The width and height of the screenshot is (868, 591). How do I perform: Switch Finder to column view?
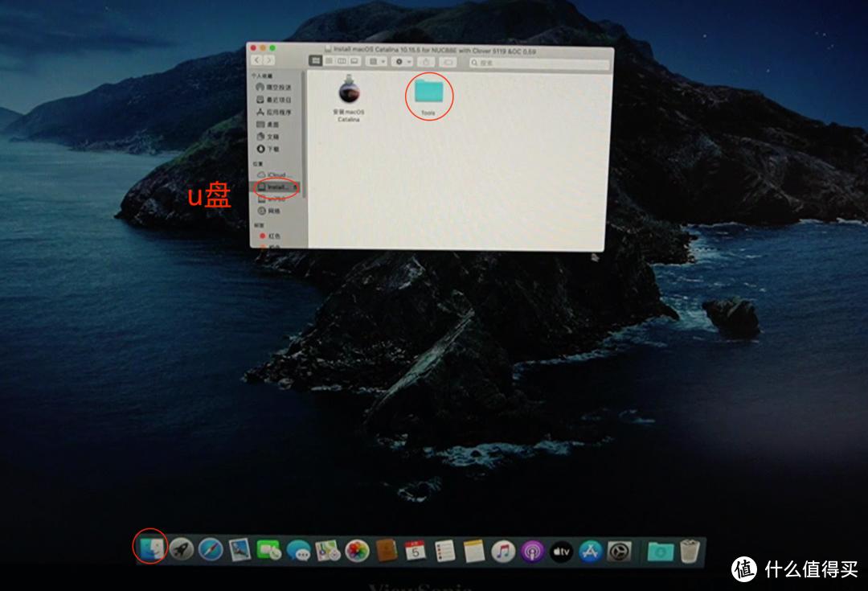coord(342,61)
